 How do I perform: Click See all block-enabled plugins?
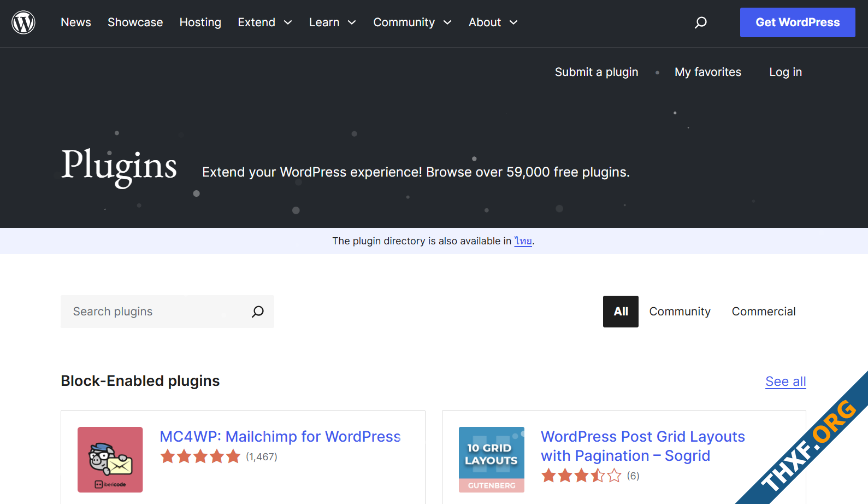click(x=786, y=382)
